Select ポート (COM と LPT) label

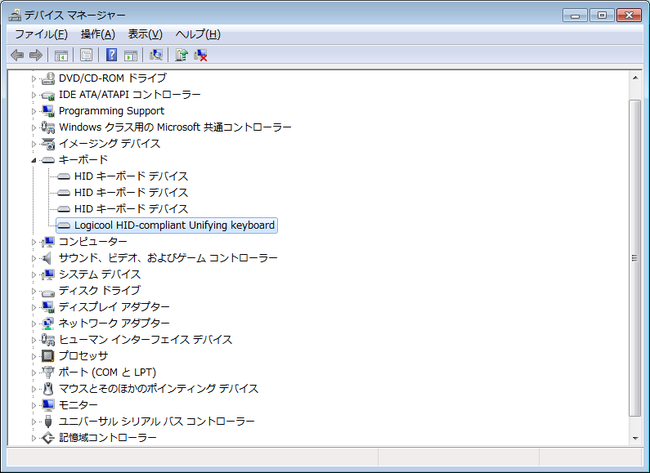[107, 372]
